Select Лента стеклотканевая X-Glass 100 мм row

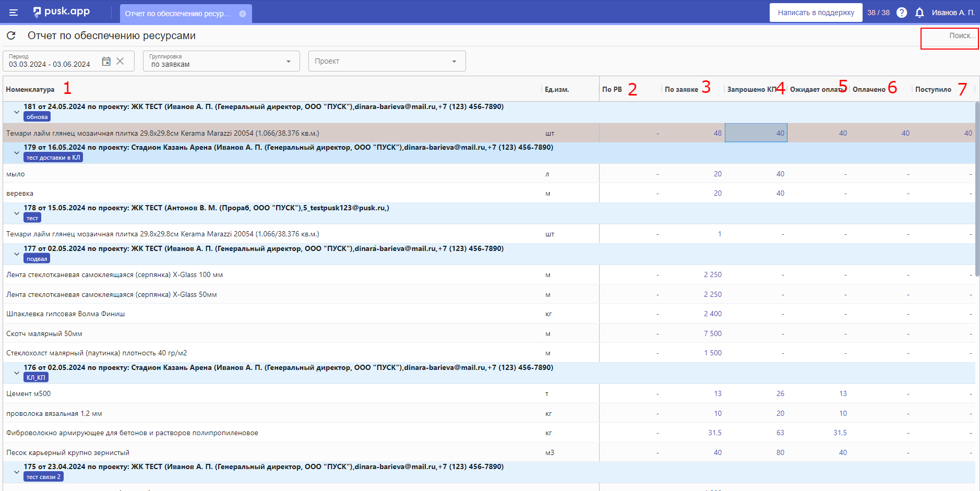pos(489,274)
